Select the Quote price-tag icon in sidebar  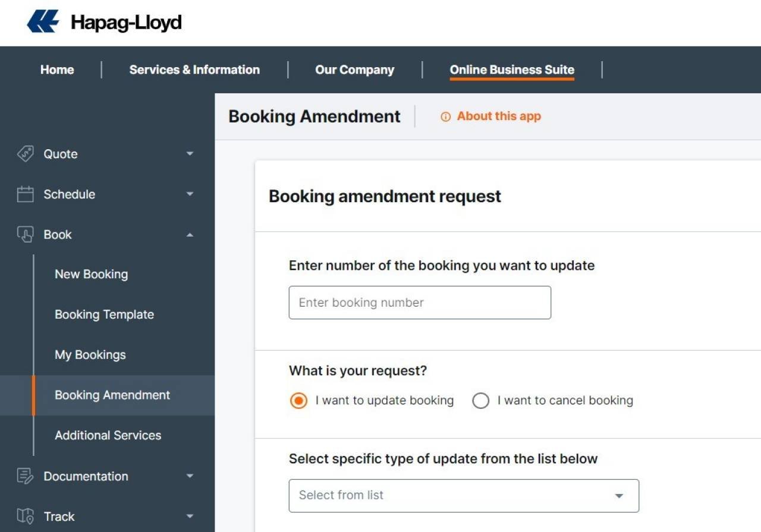(x=26, y=153)
